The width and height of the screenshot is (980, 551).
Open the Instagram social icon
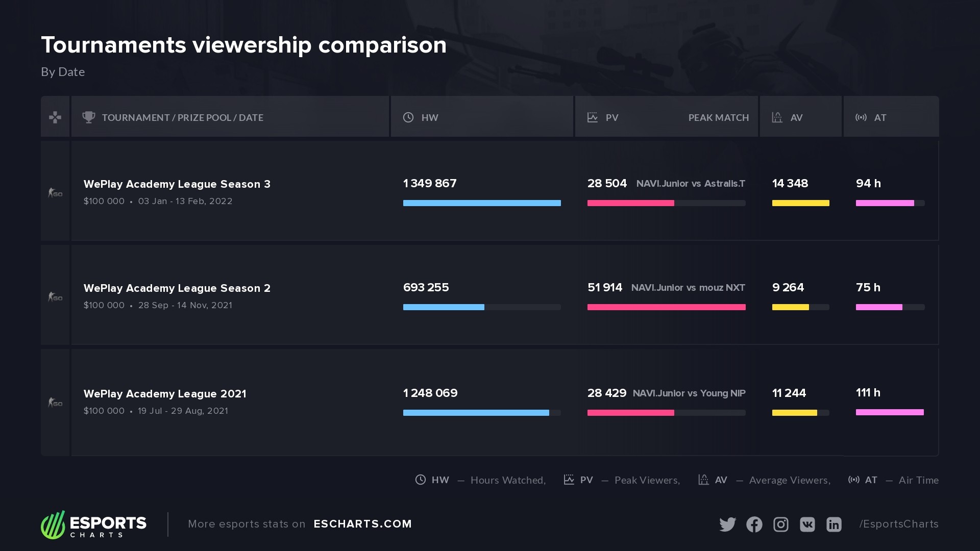point(780,524)
